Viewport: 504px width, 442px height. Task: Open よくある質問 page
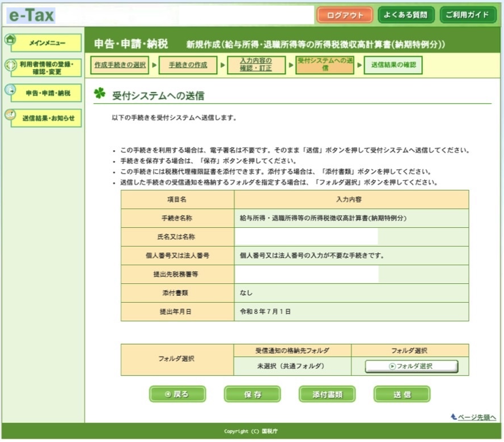(x=406, y=15)
